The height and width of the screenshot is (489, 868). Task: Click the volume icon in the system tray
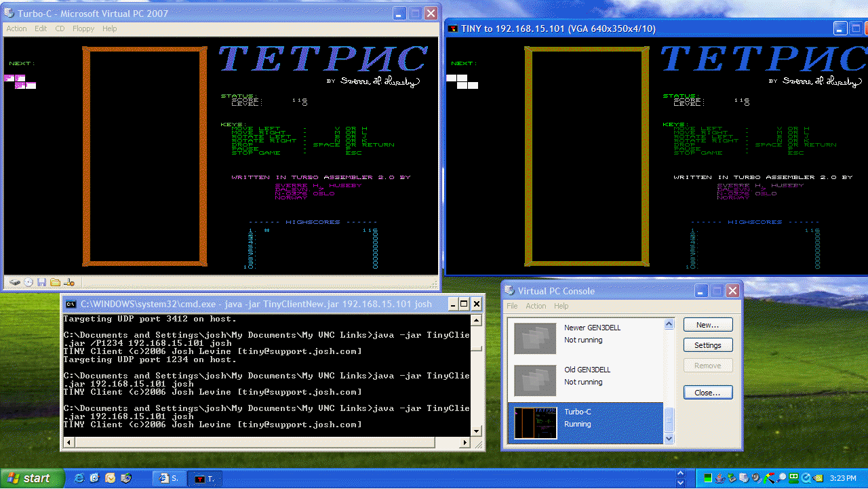755,479
